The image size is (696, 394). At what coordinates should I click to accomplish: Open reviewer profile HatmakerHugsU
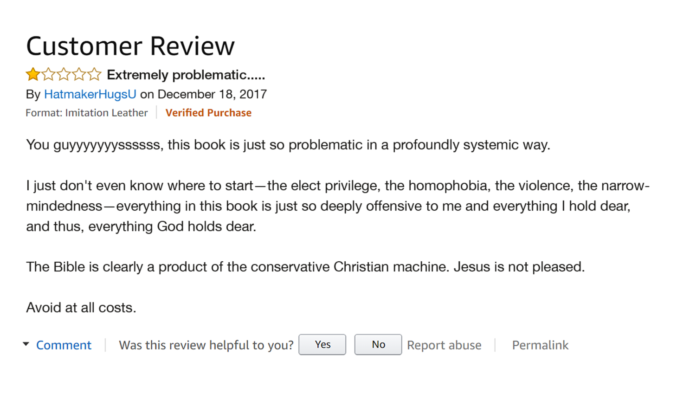tap(90, 95)
